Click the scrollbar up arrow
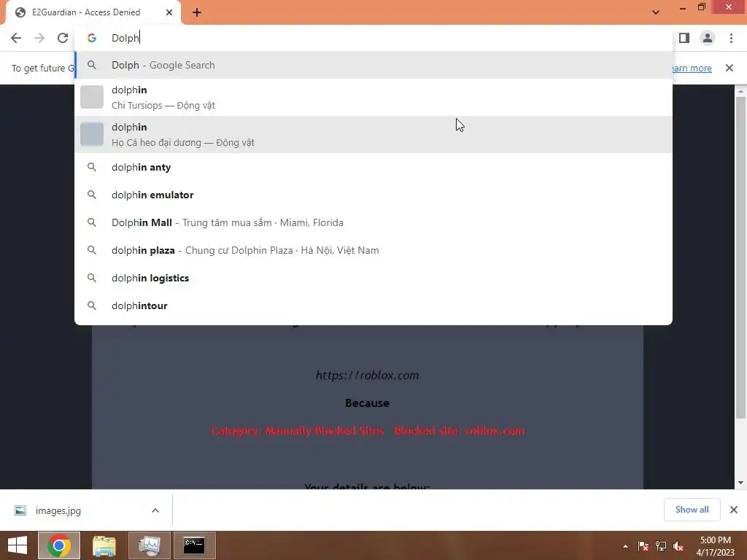 pos(740,91)
